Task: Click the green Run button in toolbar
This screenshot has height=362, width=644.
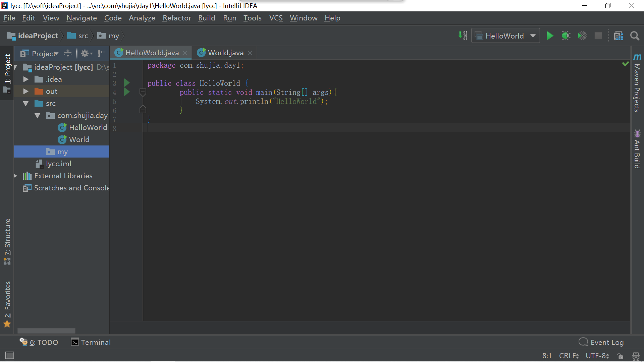Action: point(550,36)
